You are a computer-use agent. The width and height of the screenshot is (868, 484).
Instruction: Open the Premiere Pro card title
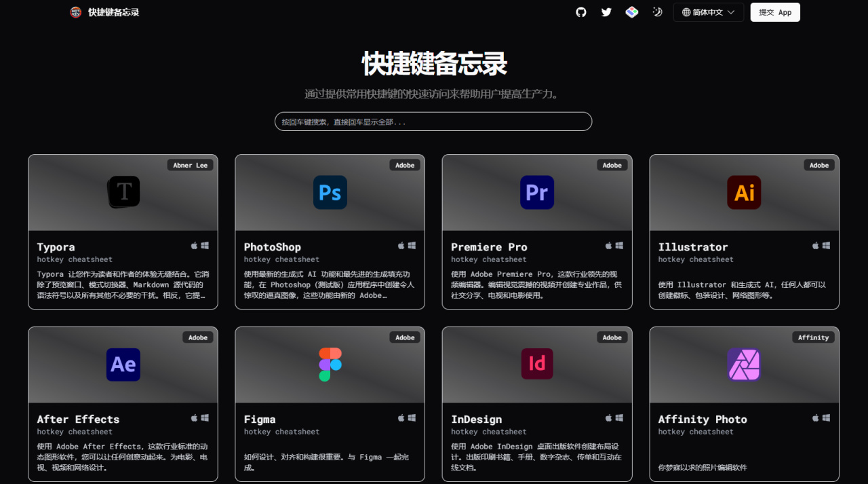(489, 247)
